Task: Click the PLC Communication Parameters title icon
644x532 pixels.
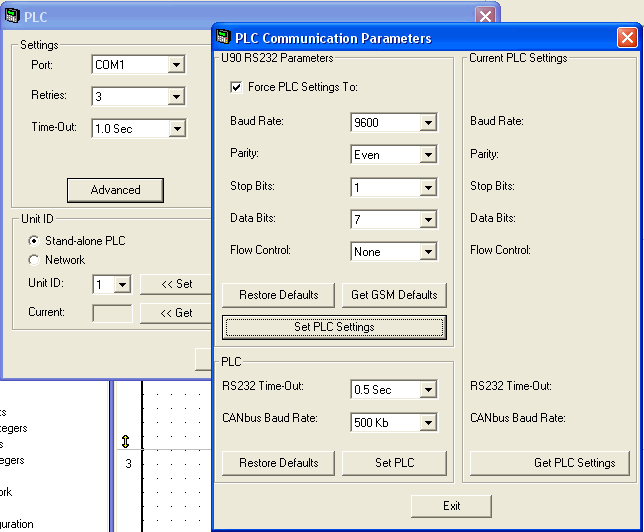Action: pos(223,37)
